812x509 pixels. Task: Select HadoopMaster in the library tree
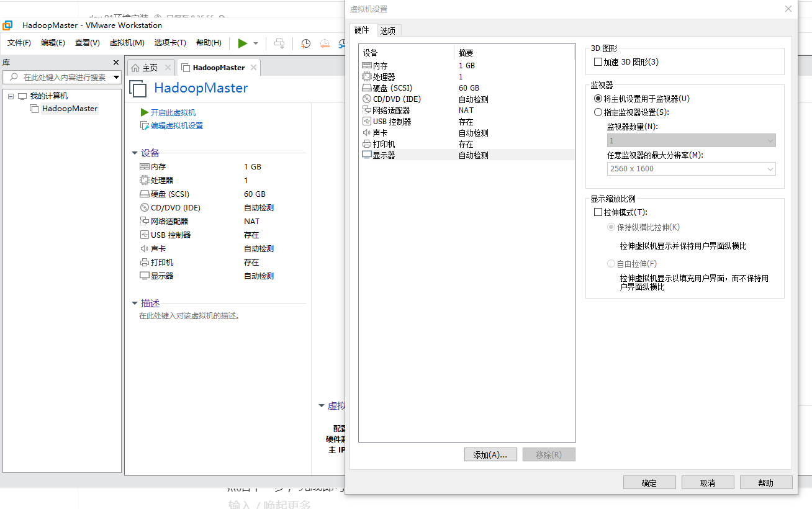coord(70,109)
